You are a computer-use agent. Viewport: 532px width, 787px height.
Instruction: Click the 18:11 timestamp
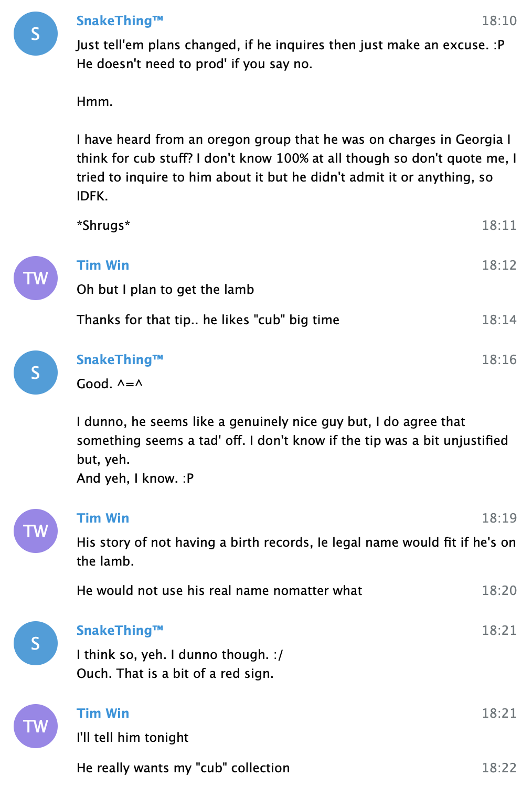[499, 226]
